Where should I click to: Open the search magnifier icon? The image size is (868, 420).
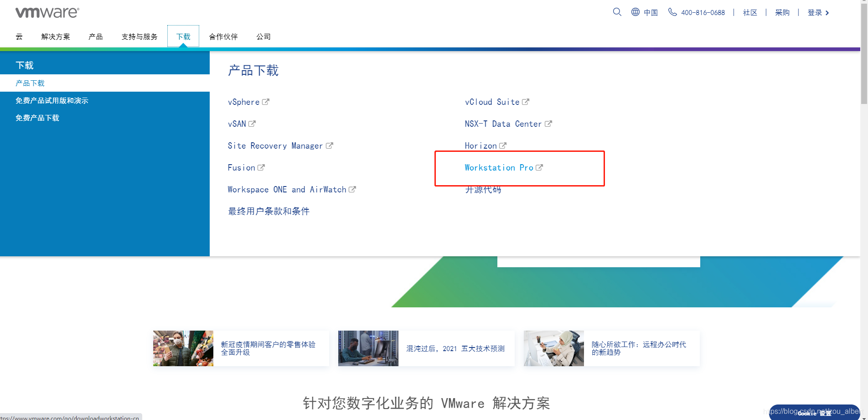coord(617,12)
